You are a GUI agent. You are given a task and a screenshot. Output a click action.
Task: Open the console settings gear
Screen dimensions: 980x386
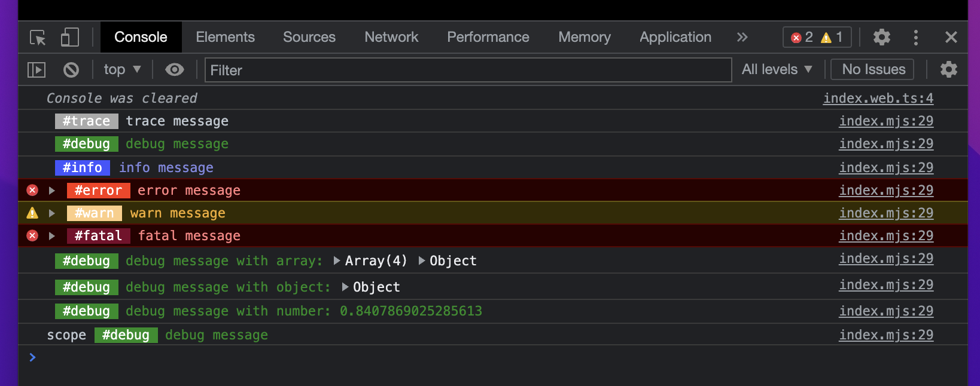pos(948,70)
